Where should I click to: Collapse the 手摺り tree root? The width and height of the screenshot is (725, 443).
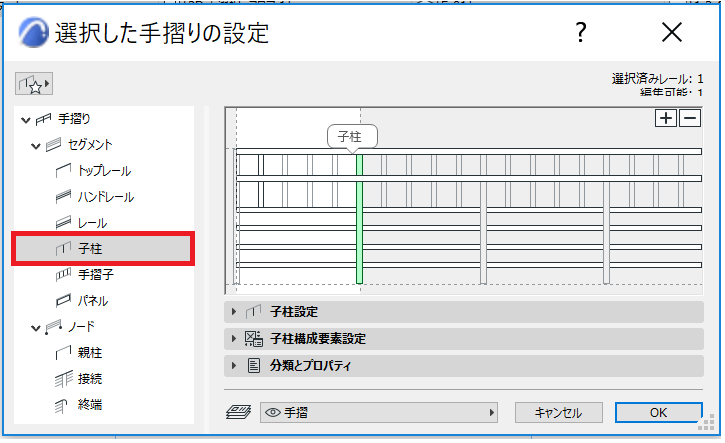(x=26, y=120)
